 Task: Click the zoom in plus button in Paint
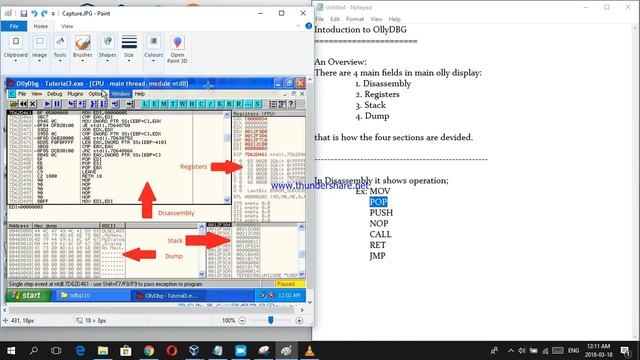coord(299,321)
